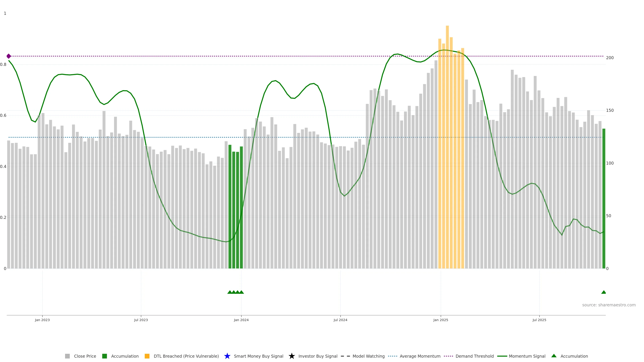Screen dimensions: 644x362
Task: Click the Jul 2025 axis label
Action: [x=539, y=320]
